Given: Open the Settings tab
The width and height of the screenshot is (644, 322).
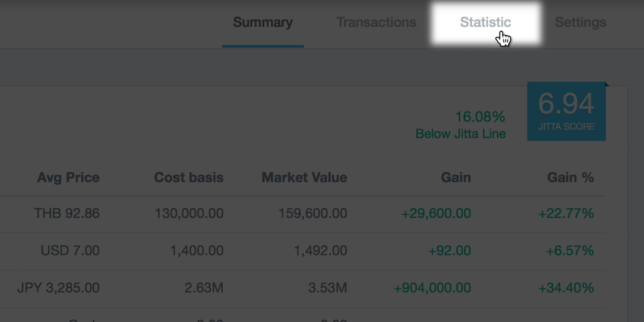Looking at the screenshot, I should [580, 23].
